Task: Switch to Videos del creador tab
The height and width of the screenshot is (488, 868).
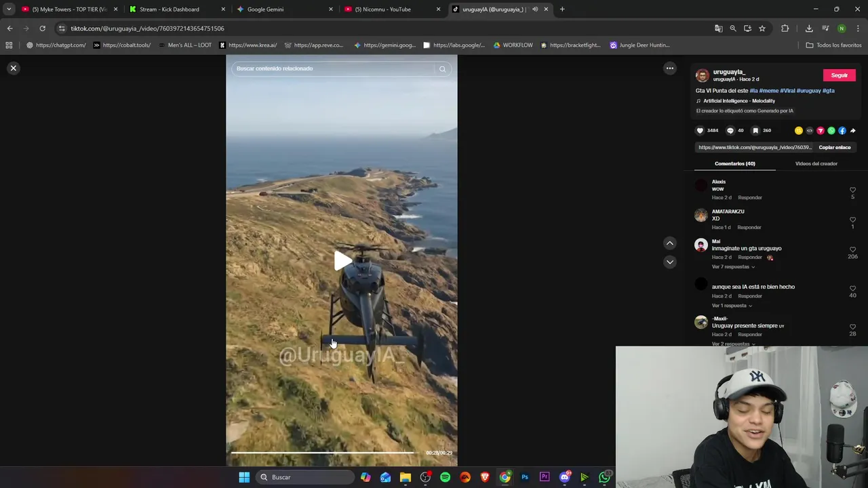Action: [816, 163]
